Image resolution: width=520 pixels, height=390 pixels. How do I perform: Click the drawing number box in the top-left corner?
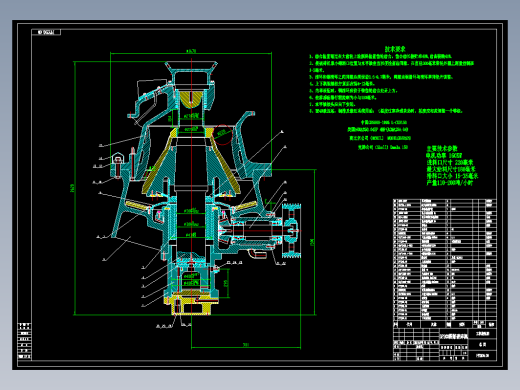pos(46,32)
